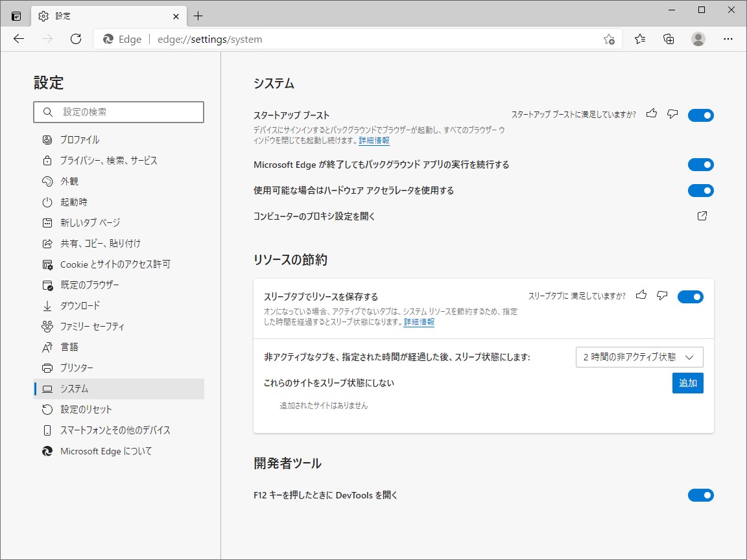
Task: Reload the page with the refresh icon
Action: click(x=76, y=39)
